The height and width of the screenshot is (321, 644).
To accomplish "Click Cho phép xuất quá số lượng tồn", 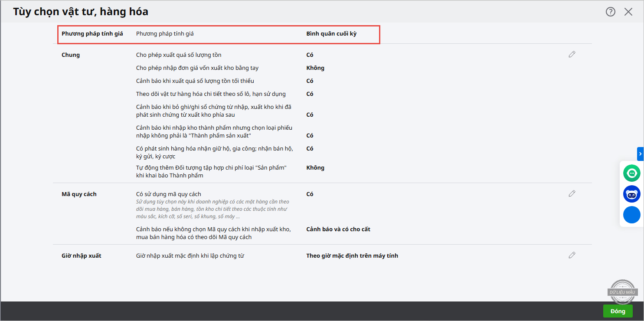I will [179, 55].
